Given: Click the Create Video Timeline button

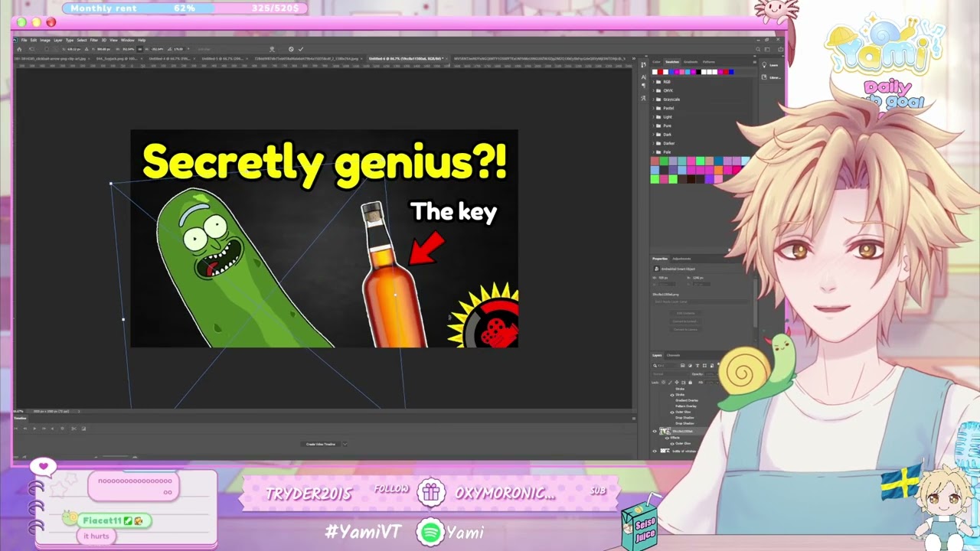Looking at the screenshot, I should pos(321,445).
